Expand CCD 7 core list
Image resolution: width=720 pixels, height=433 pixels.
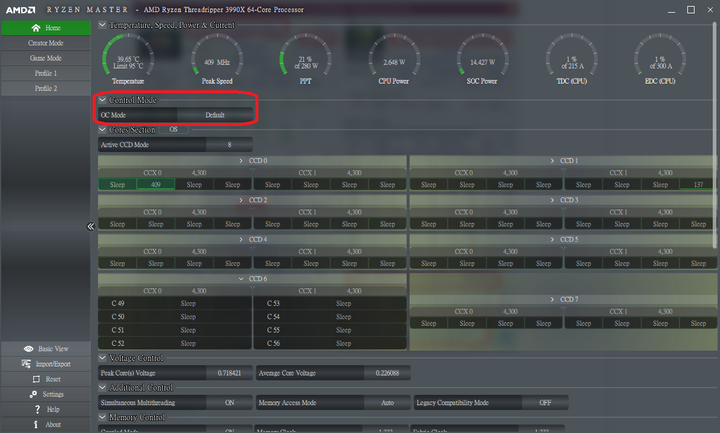[552, 299]
